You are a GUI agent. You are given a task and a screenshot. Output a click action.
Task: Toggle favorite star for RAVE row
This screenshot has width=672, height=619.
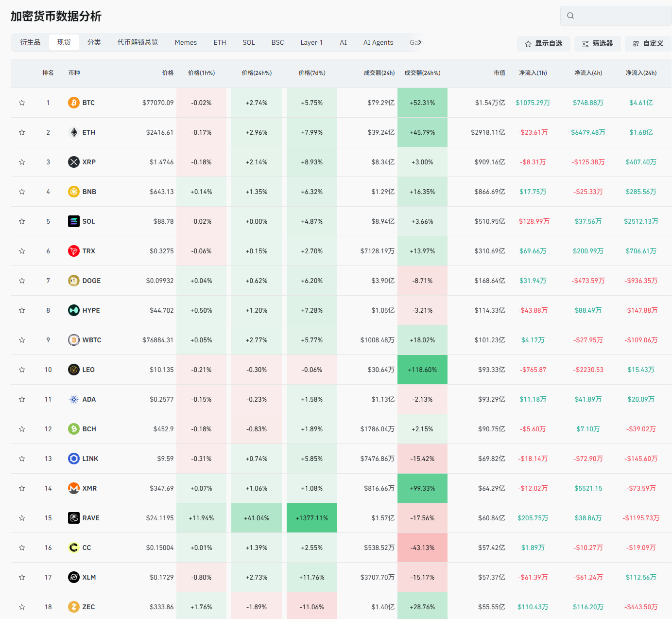click(22, 518)
